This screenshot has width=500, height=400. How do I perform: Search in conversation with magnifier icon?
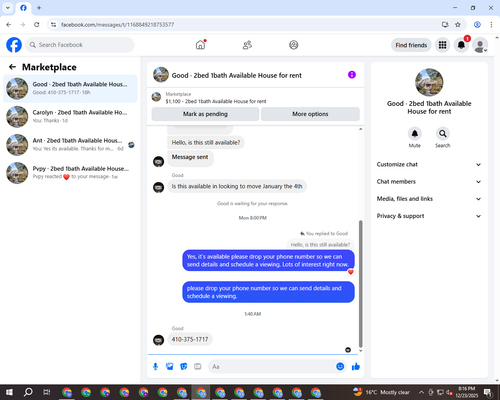pyautogui.click(x=442, y=134)
